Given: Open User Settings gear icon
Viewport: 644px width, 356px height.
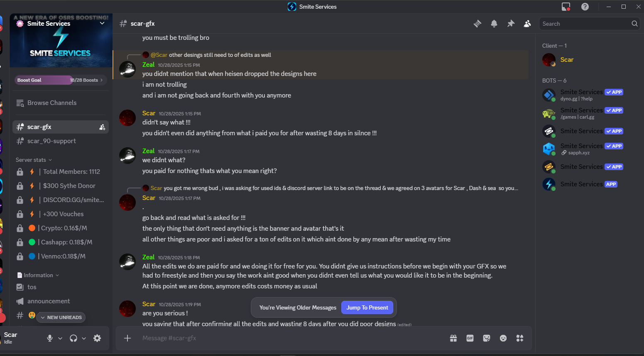Looking at the screenshot, I should coord(97,338).
